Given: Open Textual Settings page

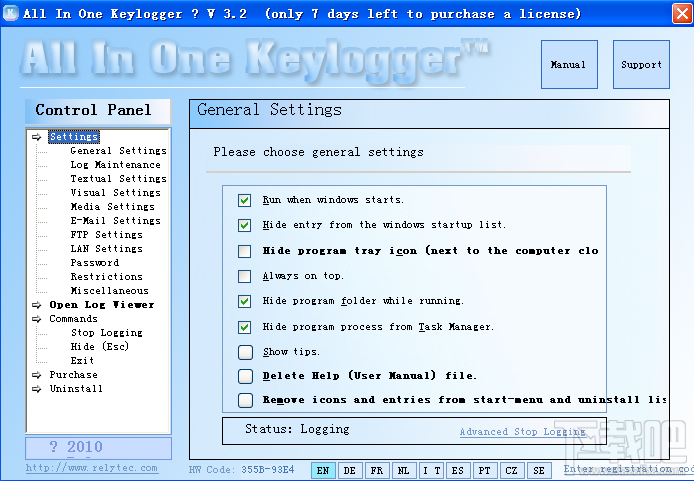Looking at the screenshot, I should (118, 179).
